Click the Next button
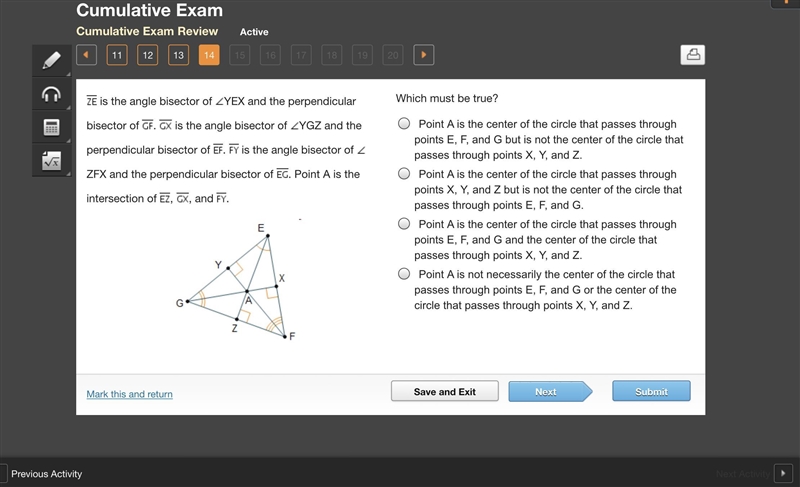This screenshot has width=800, height=487. click(550, 391)
